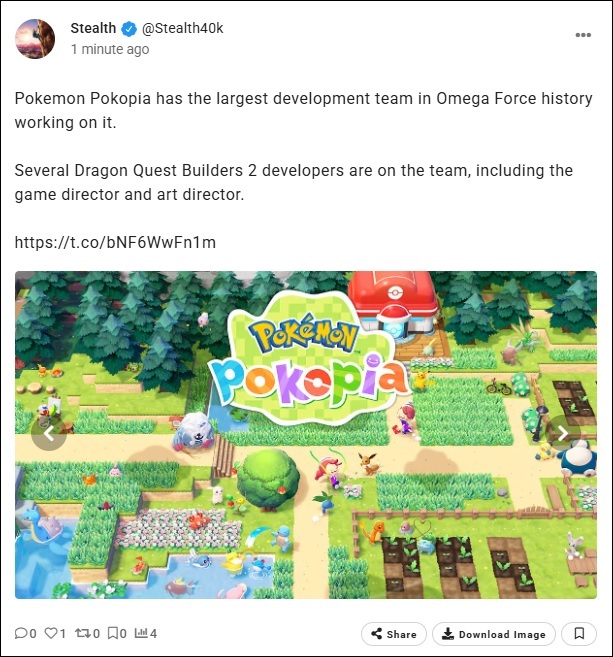Click the share nodes icon
This screenshot has height=657, width=613.
click(377, 634)
